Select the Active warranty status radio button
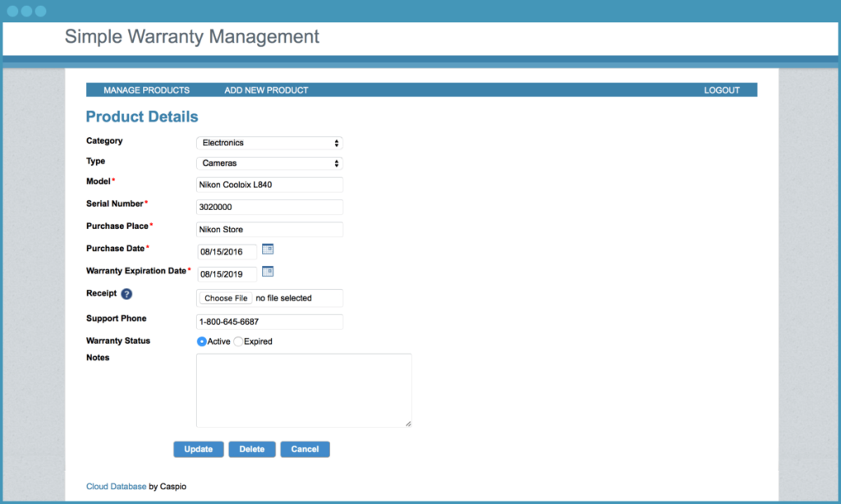Viewport: 841px width, 504px height. (202, 341)
